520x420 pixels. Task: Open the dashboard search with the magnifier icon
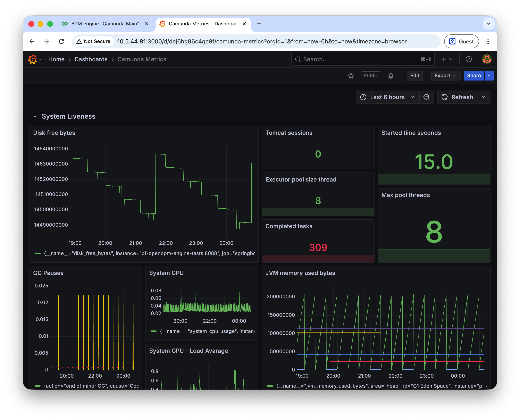point(298,59)
